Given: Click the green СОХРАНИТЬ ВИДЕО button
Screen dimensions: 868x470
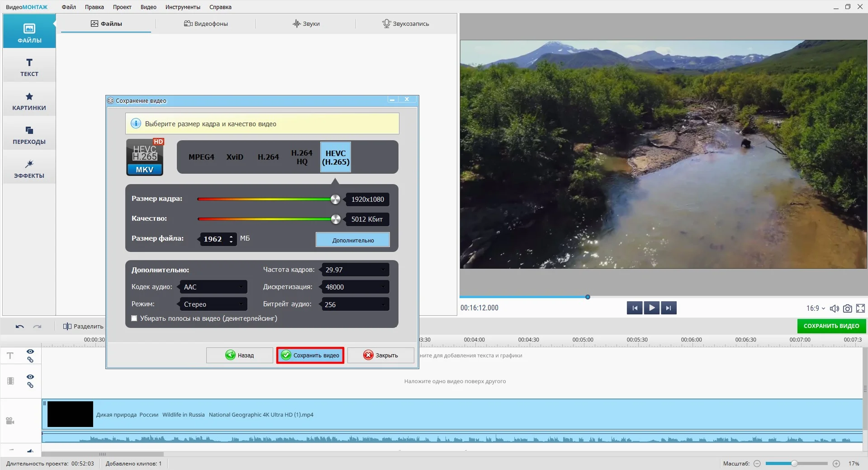Looking at the screenshot, I should tap(831, 326).
